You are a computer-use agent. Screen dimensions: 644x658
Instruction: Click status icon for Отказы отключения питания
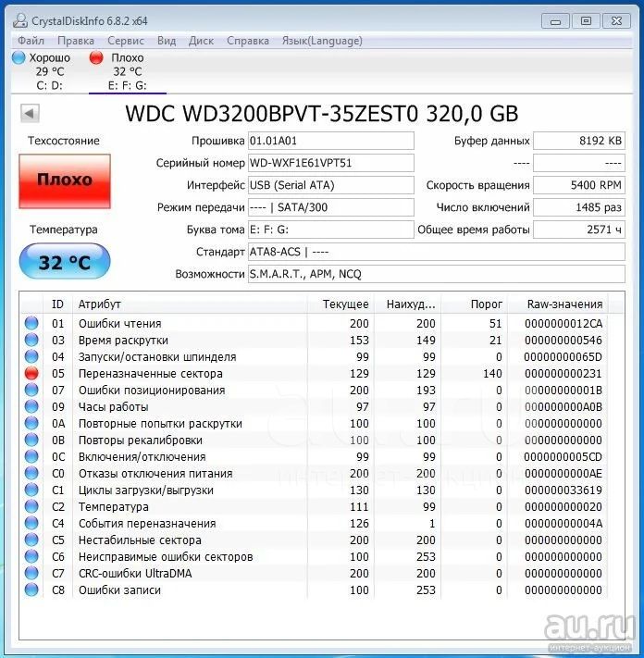tap(31, 473)
